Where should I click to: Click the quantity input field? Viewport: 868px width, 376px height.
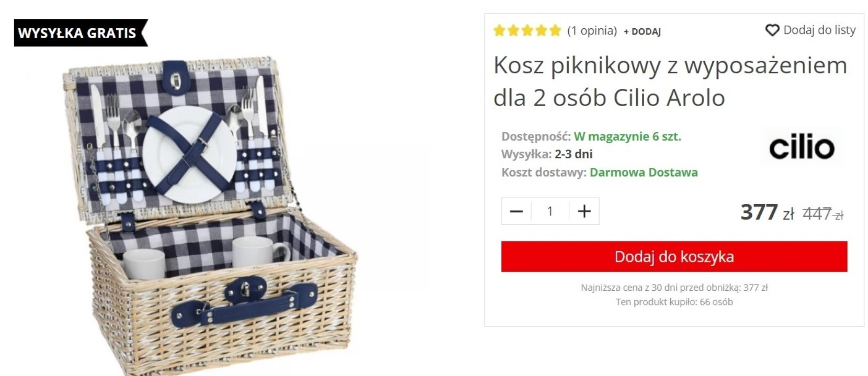550,211
